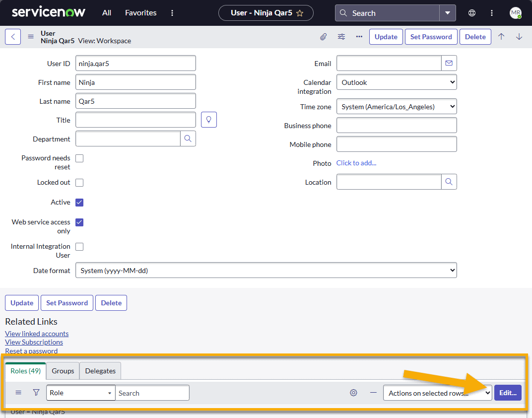The height and width of the screenshot is (418, 532).
Task: Open the filter icon in Roles list
Action: [36, 392]
